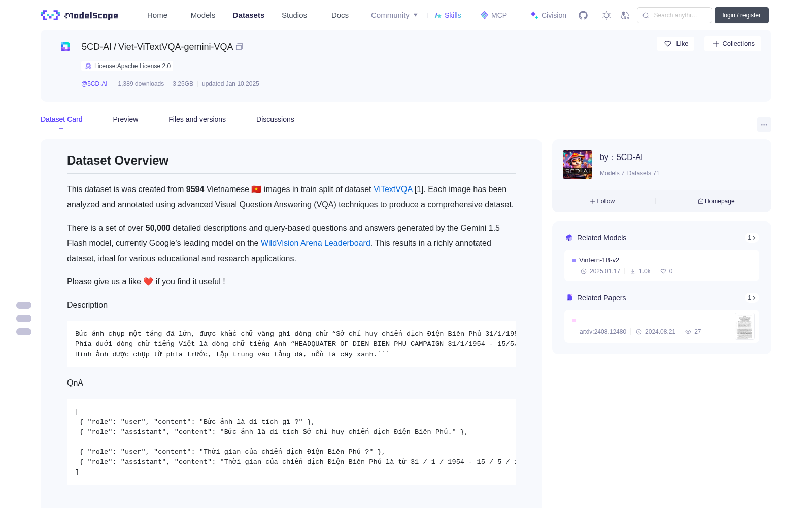The image size is (812, 508).
Task: Switch to the Discussions tab
Action: click(x=275, y=119)
